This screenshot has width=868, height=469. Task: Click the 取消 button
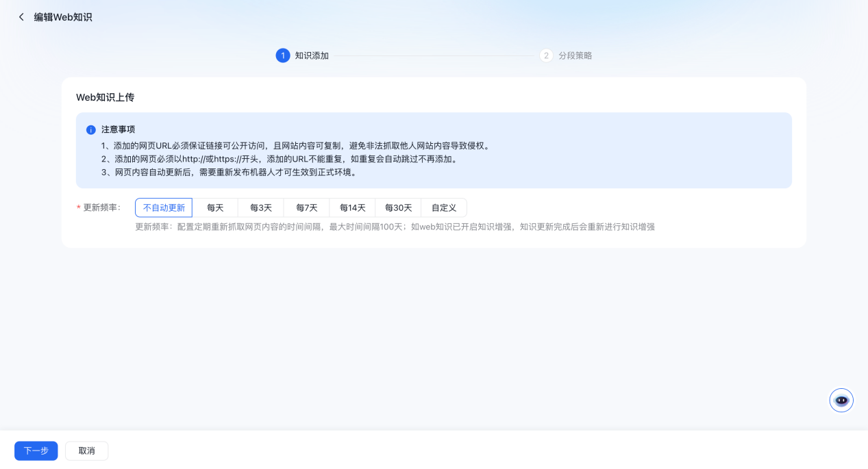click(x=86, y=451)
